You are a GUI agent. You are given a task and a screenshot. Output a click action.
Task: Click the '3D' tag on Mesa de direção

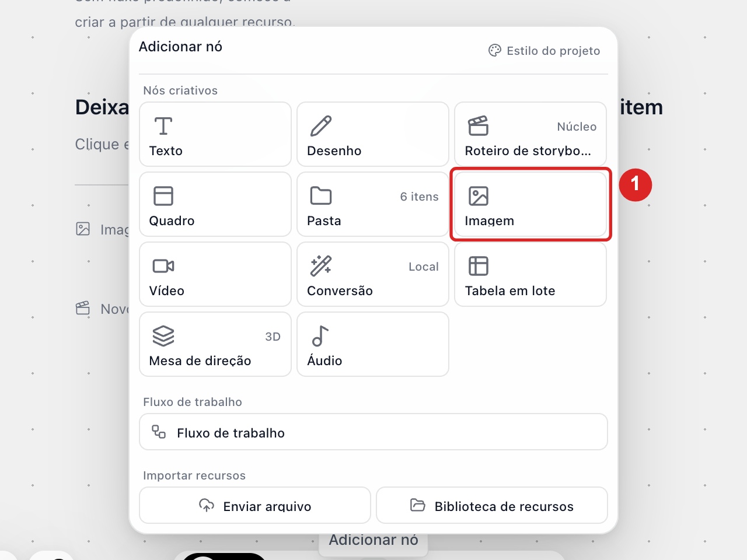tap(273, 337)
